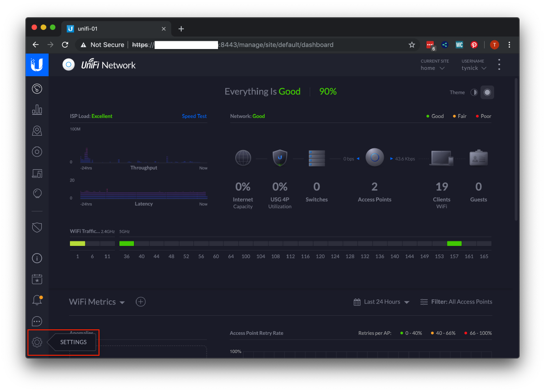This screenshot has height=392, width=545.
Task: Open the Map pin icon in sidebar
Action: point(37,131)
